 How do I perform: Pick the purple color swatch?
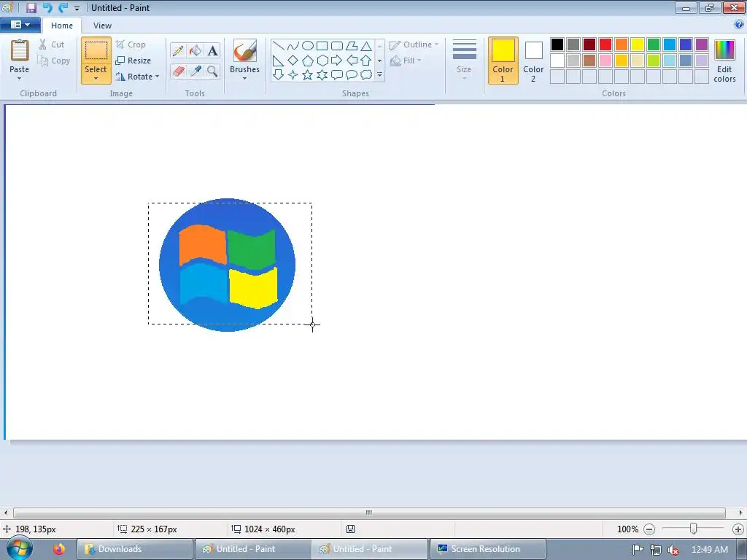point(701,44)
